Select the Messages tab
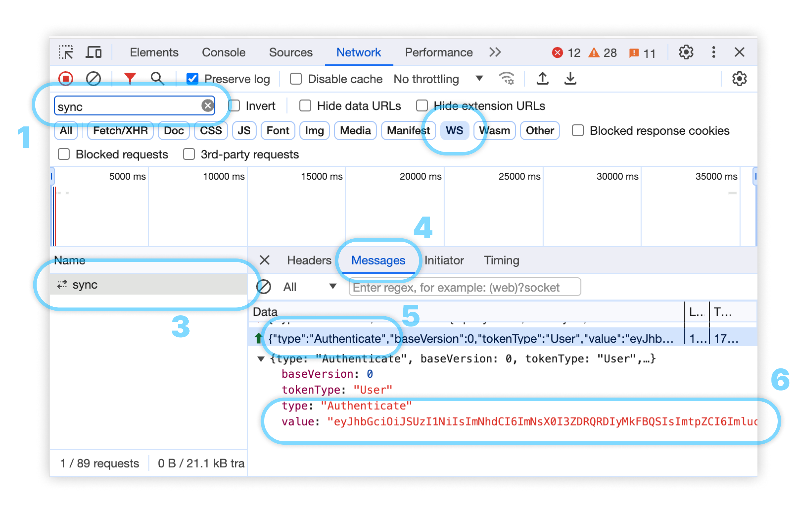The height and width of the screenshot is (513, 812). [378, 260]
